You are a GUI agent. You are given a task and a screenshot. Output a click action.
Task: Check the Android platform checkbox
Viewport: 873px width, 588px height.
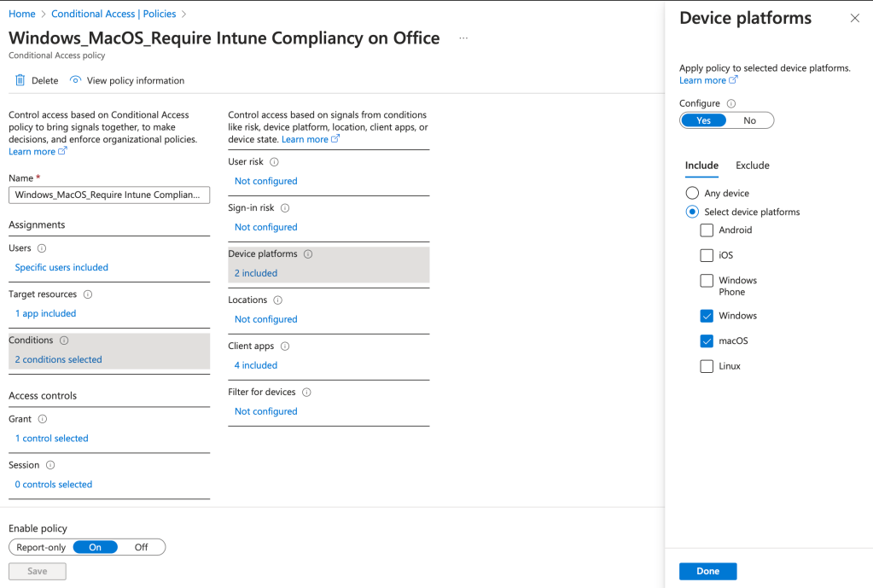(707, 230)
